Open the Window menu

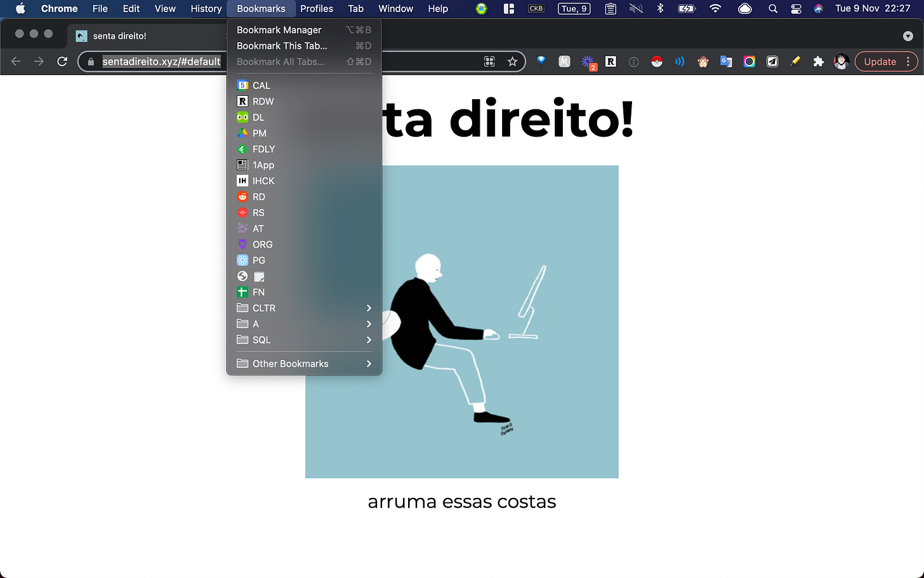(x=395, y=8)
